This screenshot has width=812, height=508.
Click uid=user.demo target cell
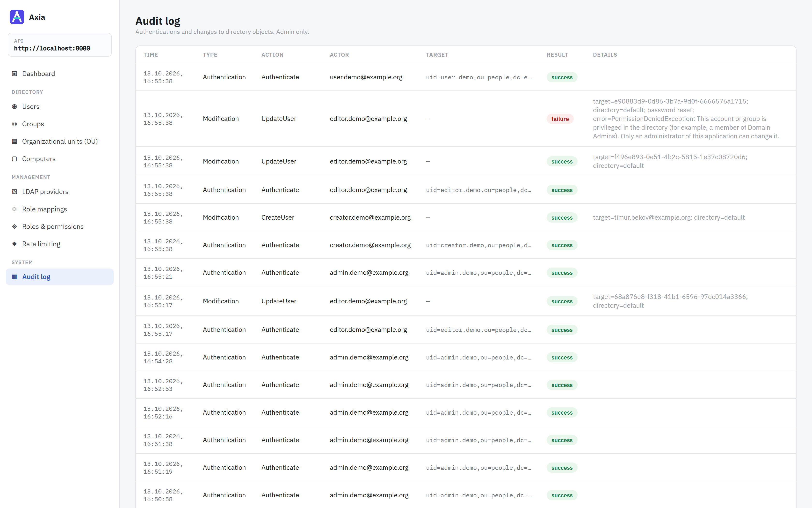[x=478, y=77]
